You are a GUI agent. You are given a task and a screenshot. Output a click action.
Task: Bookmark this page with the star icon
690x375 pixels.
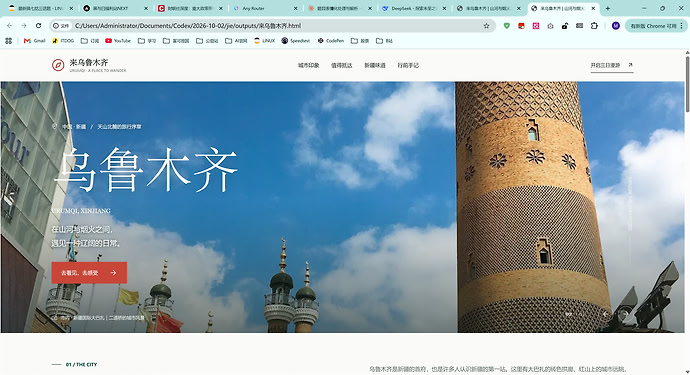pos(486,26)
